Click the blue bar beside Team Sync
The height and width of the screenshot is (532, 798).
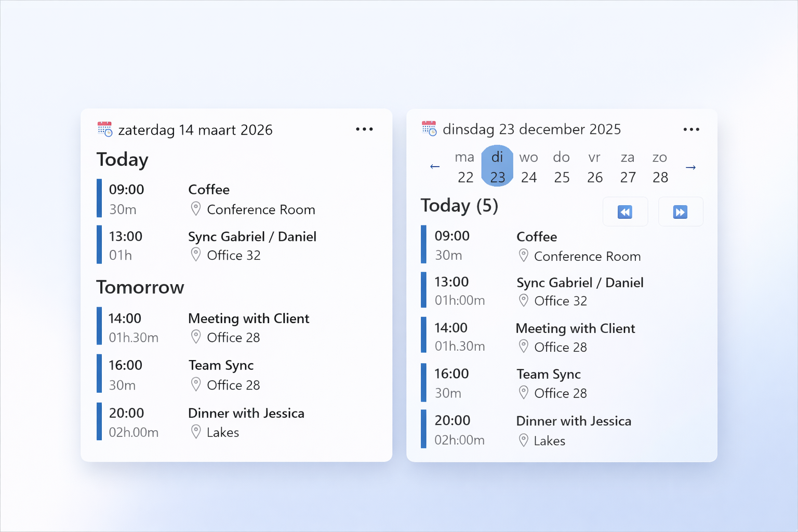coord(99,374)
